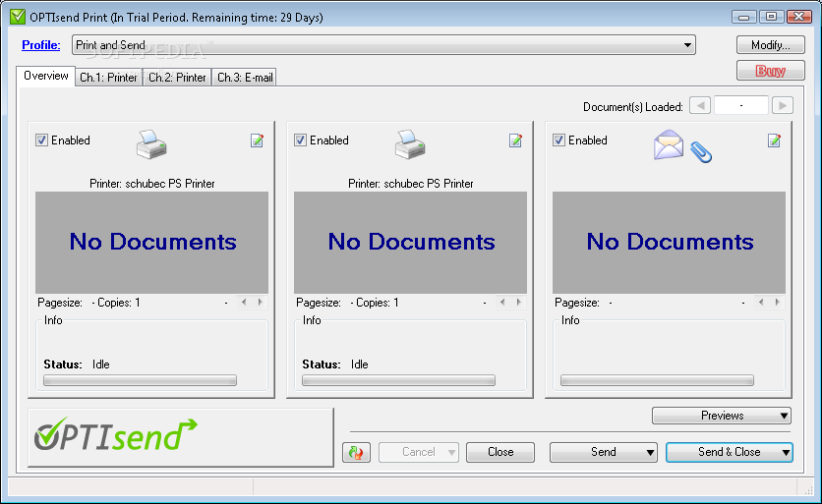Open edit settings icon for second printer channel
Image resolution: width=822 pixels, height=504 pixels.
tap(515, 140)
